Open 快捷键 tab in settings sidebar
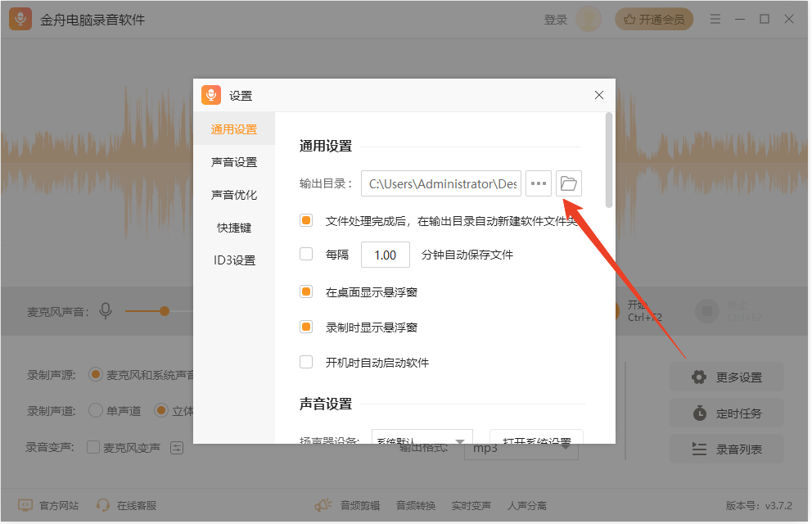Image resolution: width=812 pixels, height=524 pixels. point(234,228)
